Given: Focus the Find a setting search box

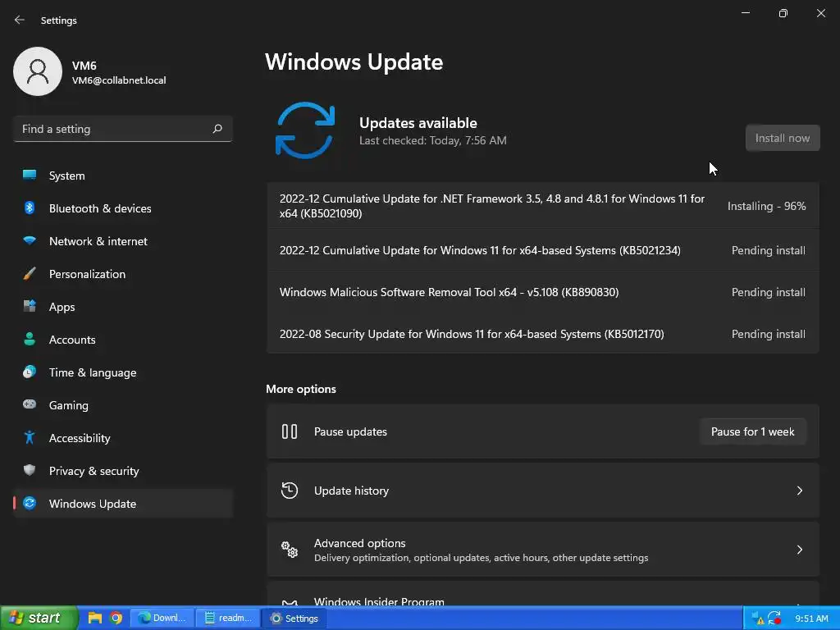Looking at the screenshot, I should pyautogui.click(x=123, y=129).
